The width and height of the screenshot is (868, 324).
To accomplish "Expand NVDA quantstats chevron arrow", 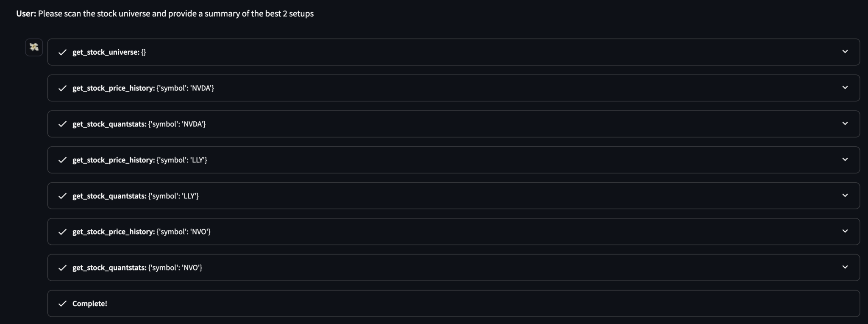I will 845,124.
